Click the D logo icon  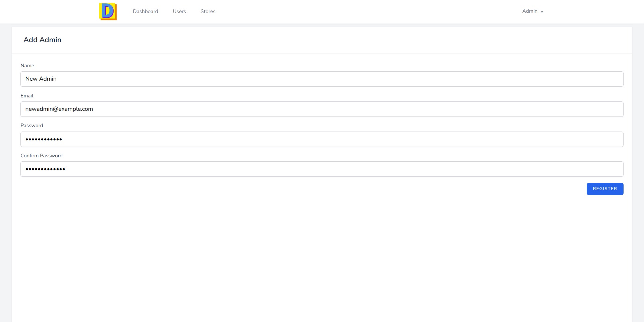108,12
